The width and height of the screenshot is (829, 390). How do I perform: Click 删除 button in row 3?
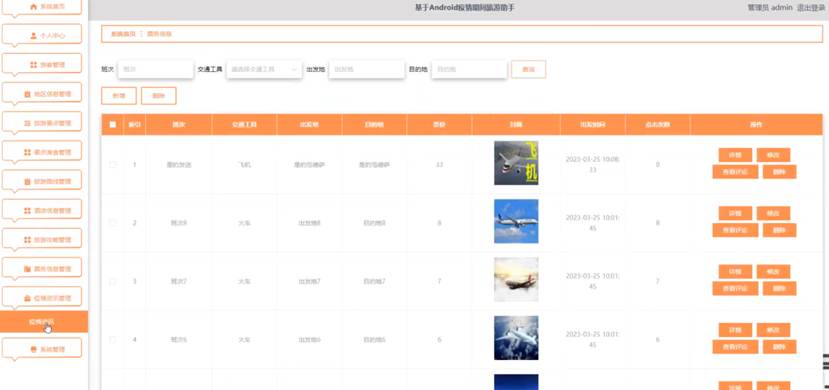click(x=780, y=289)
